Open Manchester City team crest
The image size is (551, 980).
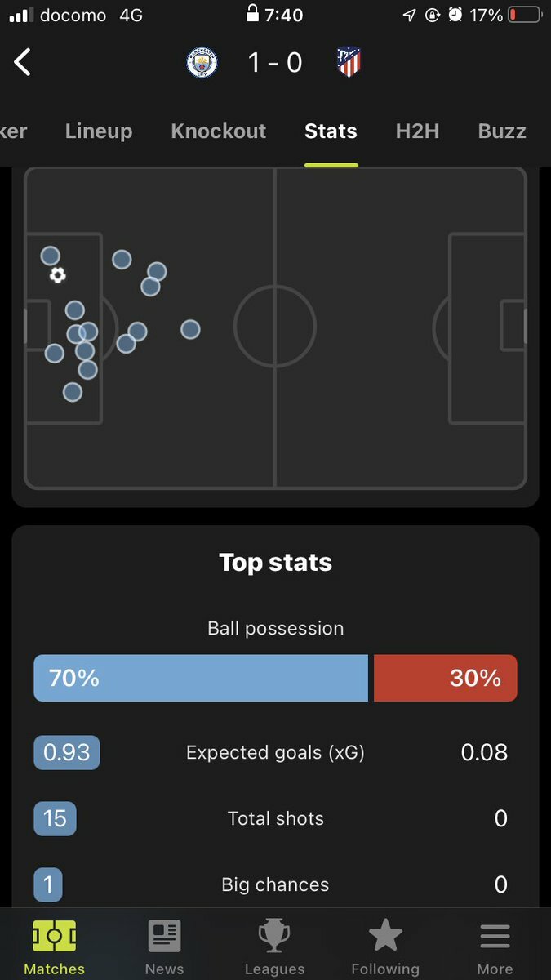pos(202,62)
